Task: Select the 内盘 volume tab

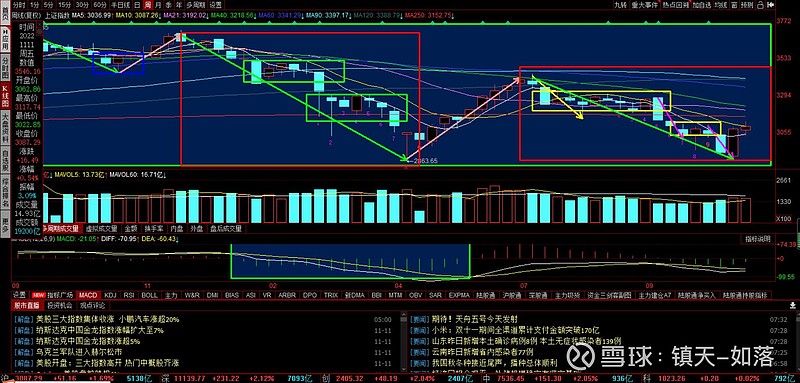Action: [x=177, y=229]
